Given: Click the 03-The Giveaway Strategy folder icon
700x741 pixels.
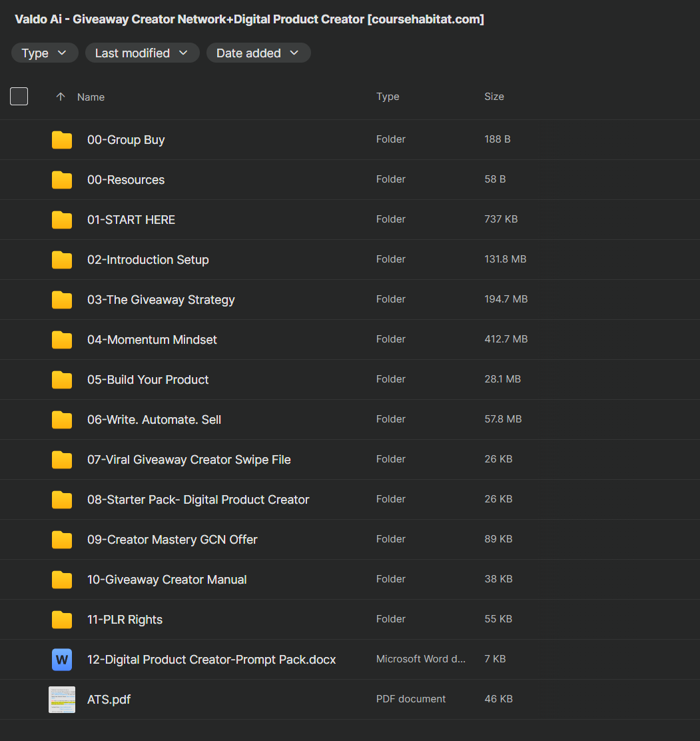Looking at the screenshot, I should click(x=62, y=300).
